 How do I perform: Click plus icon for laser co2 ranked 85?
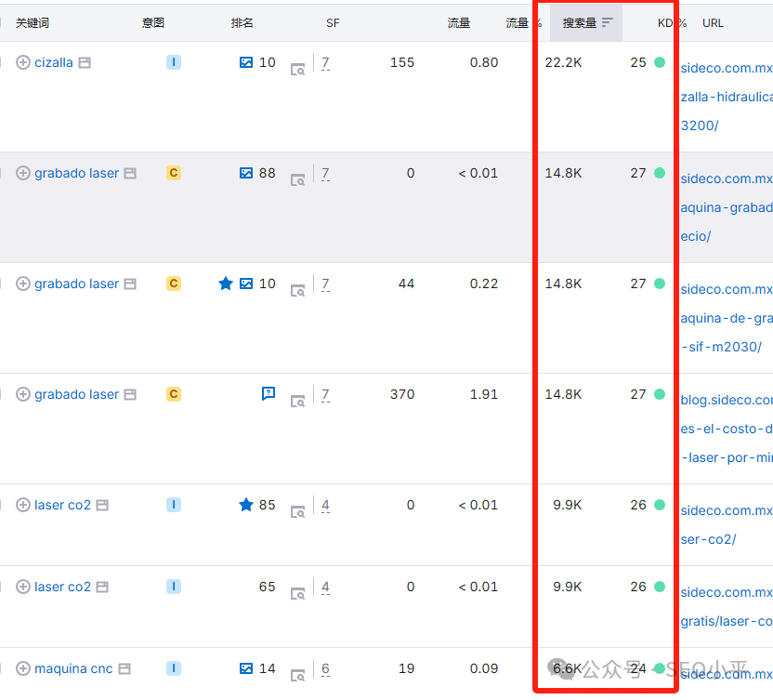22,505
